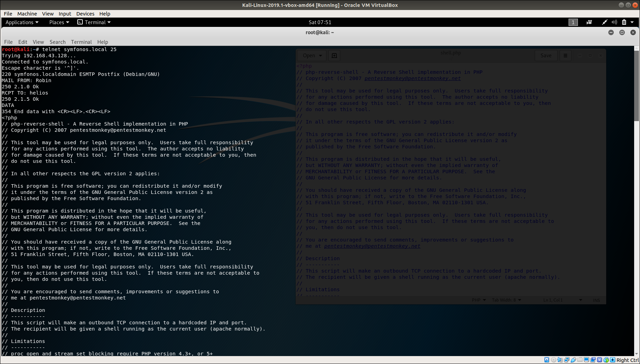Screen dimensions: 640x364
Task: Click the Kali screen recorder camera icon
Action: 589,22
